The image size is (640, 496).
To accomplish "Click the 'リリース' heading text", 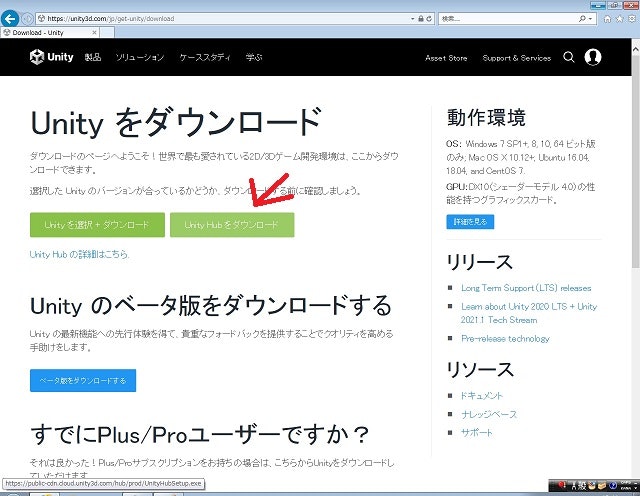I will click(x=480, y=262).
